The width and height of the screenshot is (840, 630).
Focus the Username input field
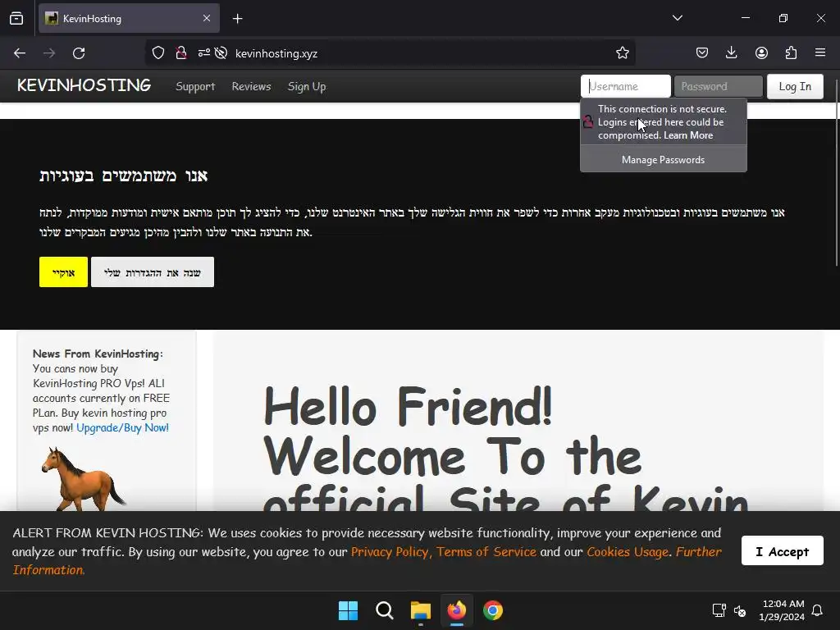tap(626, 86)
